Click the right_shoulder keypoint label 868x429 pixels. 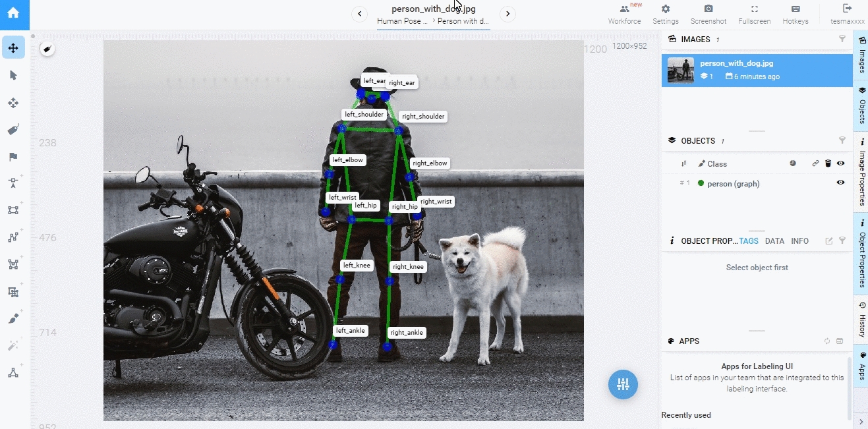(x=423, y=117)
